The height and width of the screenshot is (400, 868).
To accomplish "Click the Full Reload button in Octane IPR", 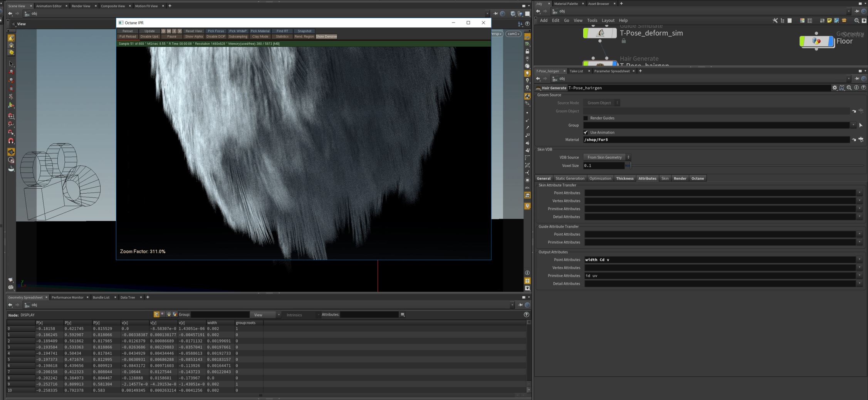I will tap(128, 37).
